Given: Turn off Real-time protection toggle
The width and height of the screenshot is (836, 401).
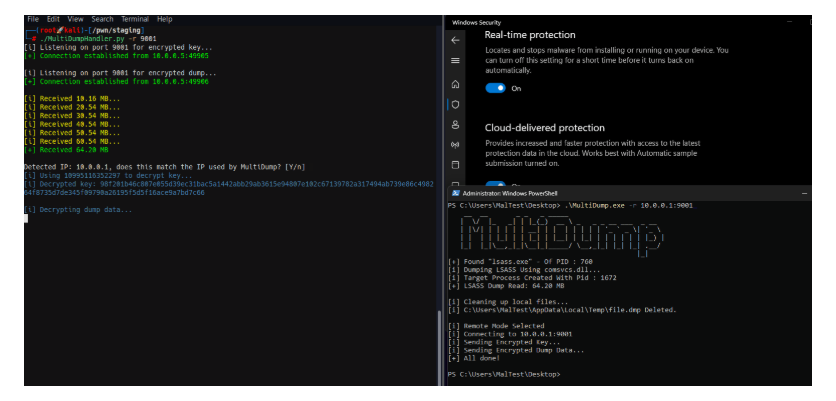Looking at the screenshot, I should [x=495, y=89].
